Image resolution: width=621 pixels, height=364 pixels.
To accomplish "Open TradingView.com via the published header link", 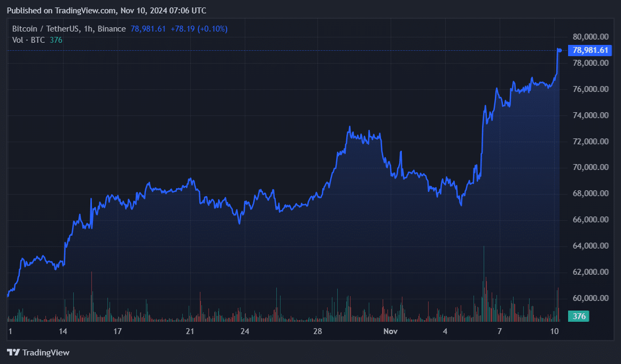I will click(83, 10).
